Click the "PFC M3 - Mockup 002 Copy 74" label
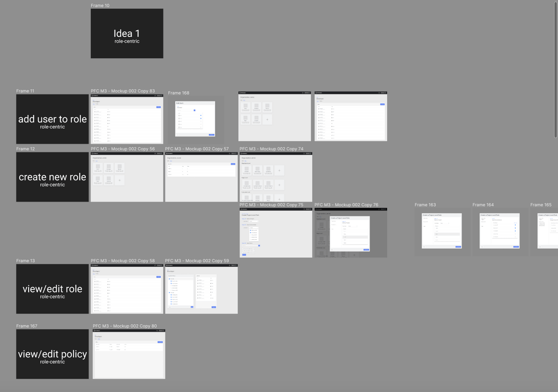 point(272,149)
